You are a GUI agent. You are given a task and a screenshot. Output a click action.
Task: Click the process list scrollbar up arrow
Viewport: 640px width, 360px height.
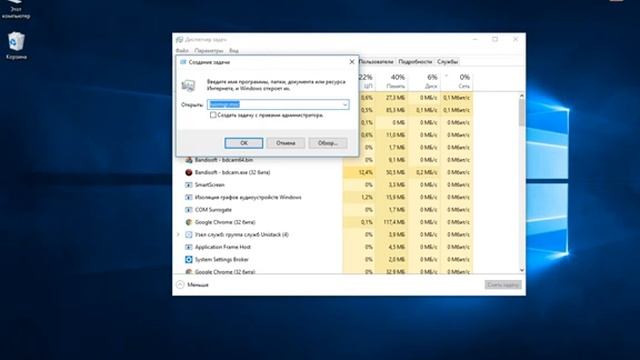coord(522,96)
